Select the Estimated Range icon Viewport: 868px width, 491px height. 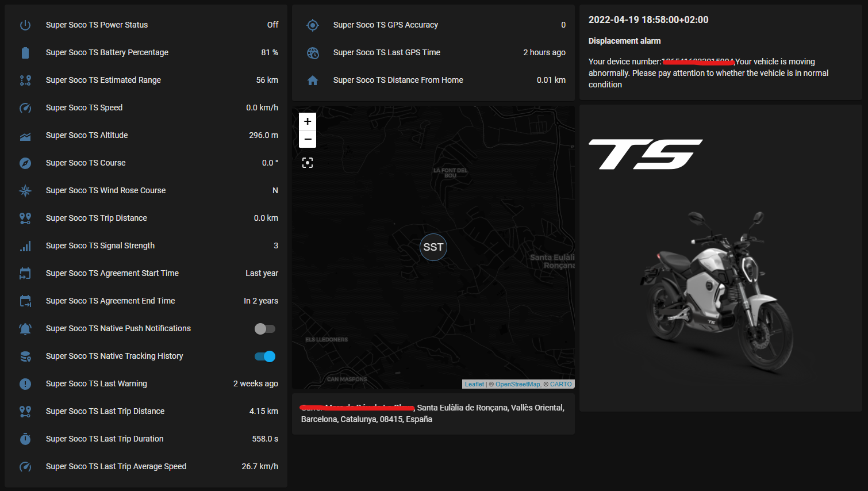(x=25, y=80)
